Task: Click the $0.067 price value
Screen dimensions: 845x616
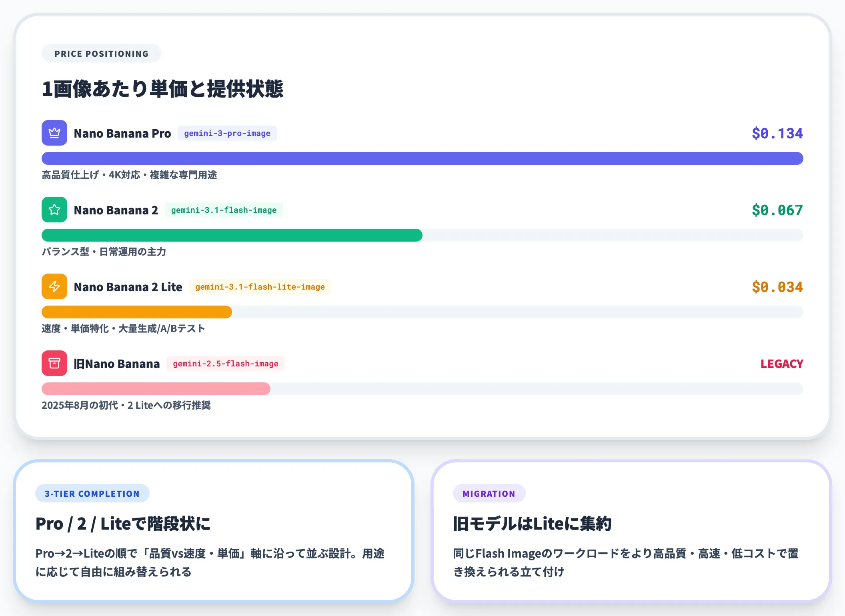Action: click(777, 210)
